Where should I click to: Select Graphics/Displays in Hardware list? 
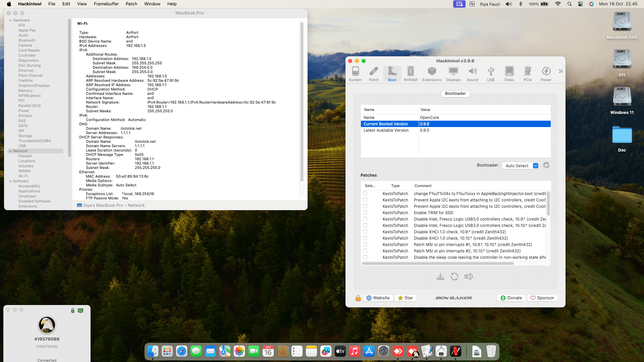point(34,85)
